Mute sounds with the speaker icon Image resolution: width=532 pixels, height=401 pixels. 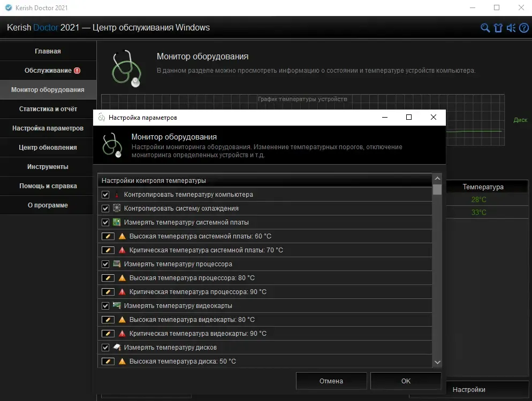point(511,28)
